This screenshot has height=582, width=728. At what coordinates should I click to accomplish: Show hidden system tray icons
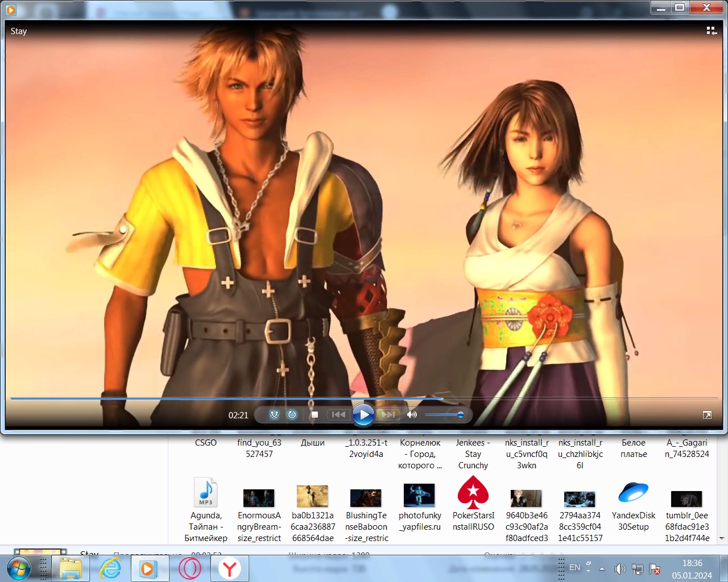602,568
